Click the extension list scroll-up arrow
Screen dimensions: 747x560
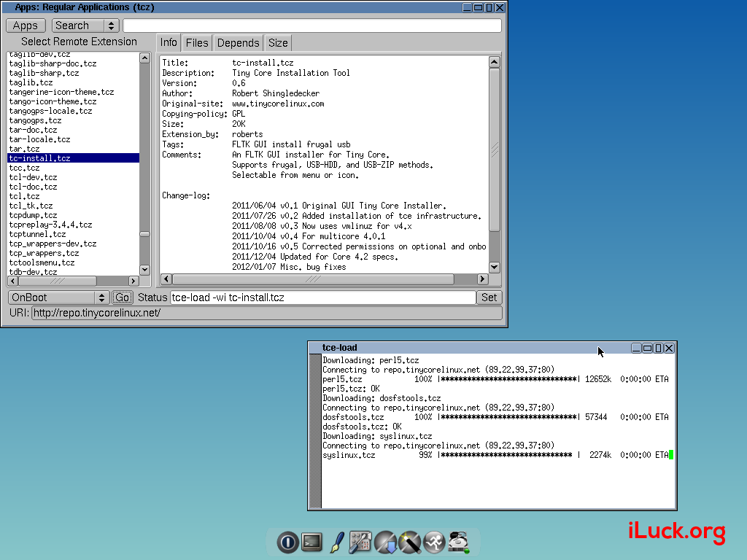tap(145, 58)
